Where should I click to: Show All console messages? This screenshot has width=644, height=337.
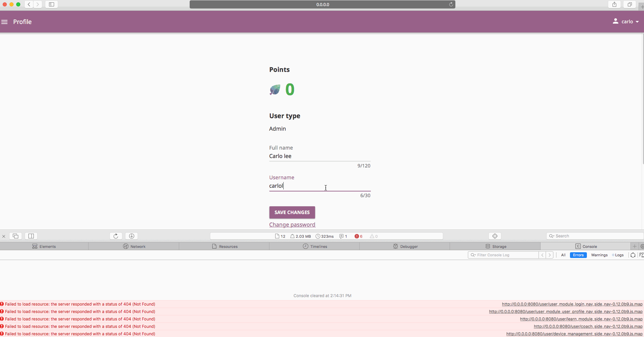click(x=563, y=255)
